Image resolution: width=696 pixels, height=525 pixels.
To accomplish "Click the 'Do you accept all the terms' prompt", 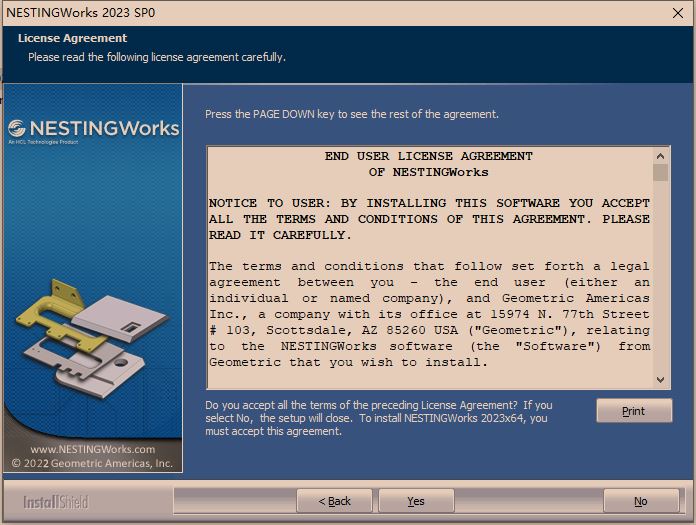I will pyautogui.click(x=379, y=418).
